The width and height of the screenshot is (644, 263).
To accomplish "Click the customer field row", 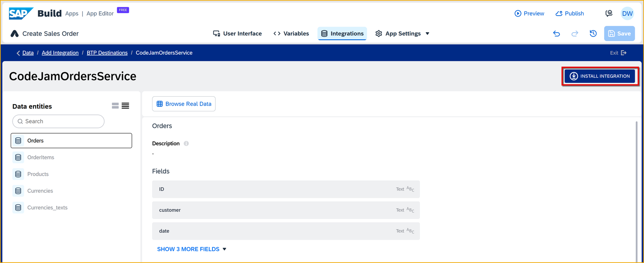I will tap(286, 210).
